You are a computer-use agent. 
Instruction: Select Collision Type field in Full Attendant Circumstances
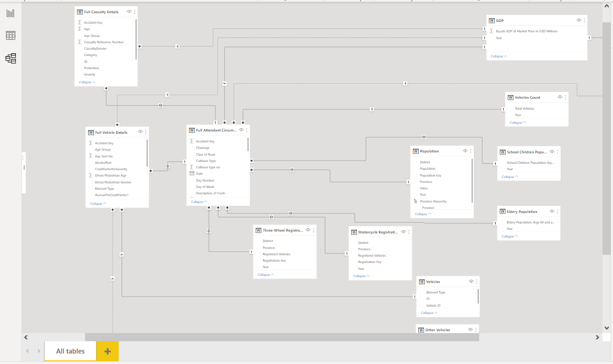tap(206, 161)
